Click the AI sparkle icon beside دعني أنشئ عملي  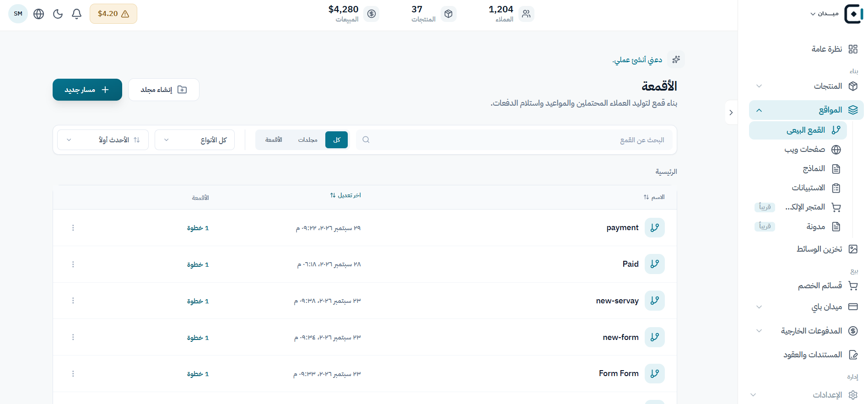676,59
